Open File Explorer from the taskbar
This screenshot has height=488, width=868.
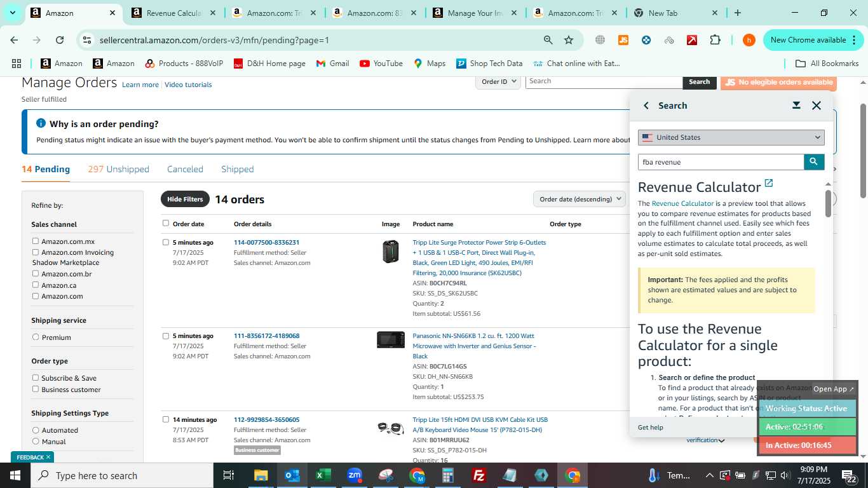(x=261, y=475)
